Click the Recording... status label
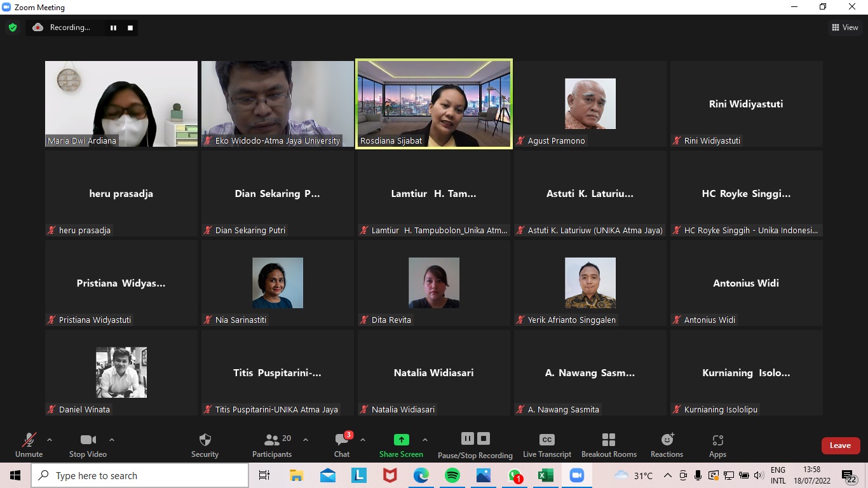The height and width of the screenshot is (488, 868). (70, 27)
